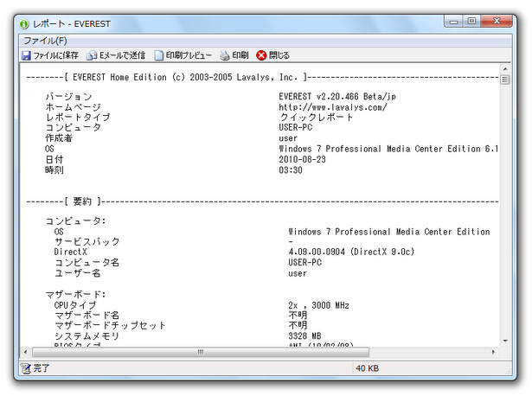Click the 印刷 button label
532x396 pixels.
240,55
